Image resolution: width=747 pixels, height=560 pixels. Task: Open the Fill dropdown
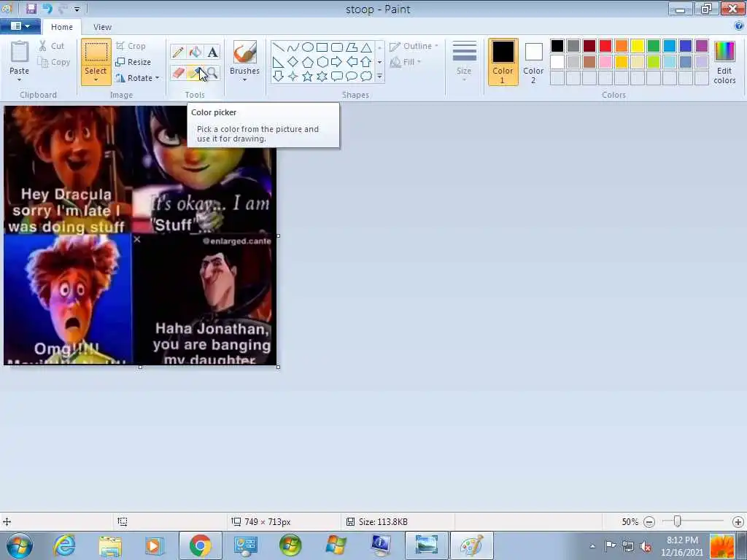click(x=406, y=62)
